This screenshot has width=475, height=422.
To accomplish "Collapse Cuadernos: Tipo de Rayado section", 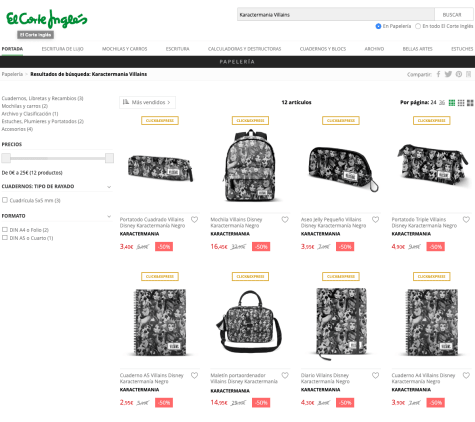I will tap(109, 187).
